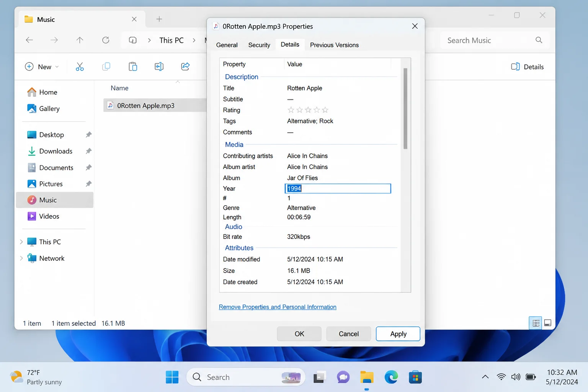The height and width of the screenshot is (392, 588).
Task: Open Microsoft Store from taskbar
Action: pyautogui.click(x=415, y=377)
